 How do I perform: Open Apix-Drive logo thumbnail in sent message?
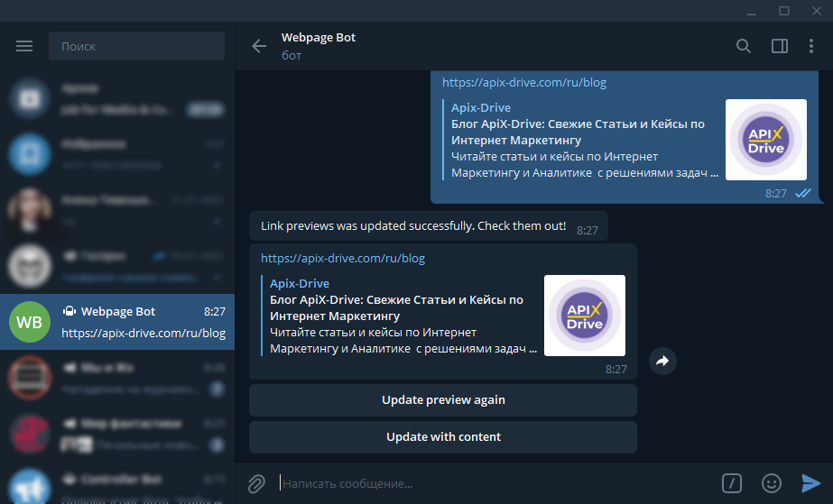tap(766, 140)
